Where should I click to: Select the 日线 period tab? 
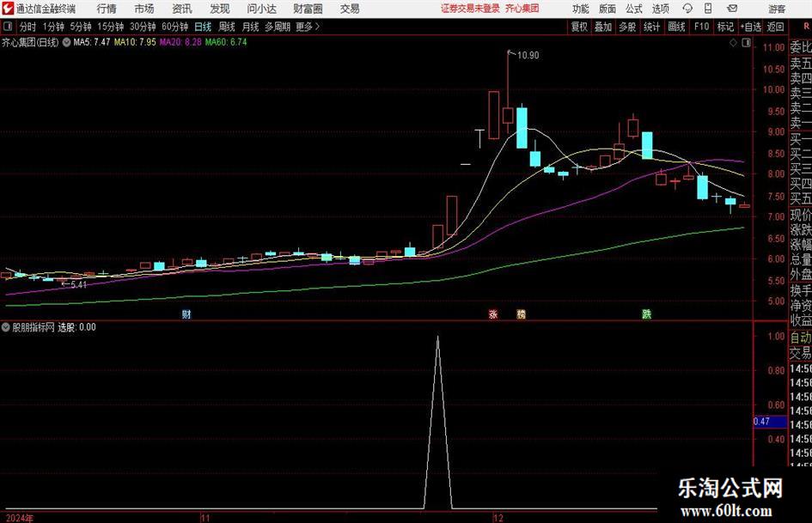(x=203, y=27)
